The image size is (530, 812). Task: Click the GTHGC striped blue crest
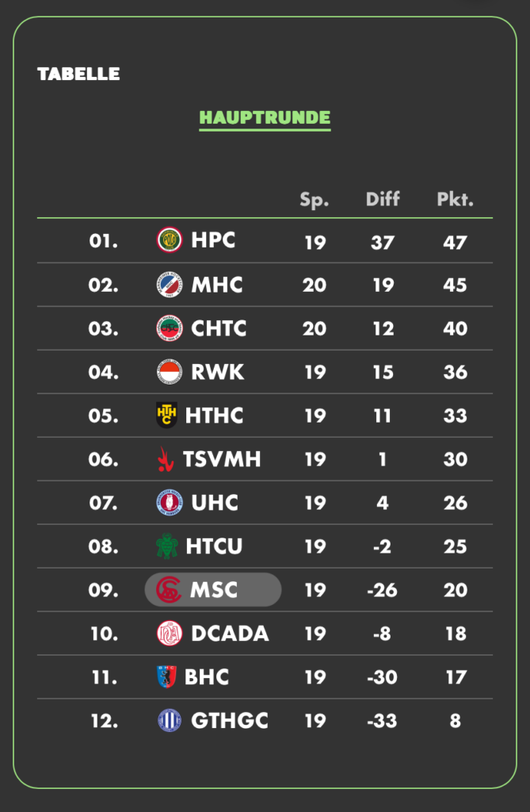[170, 720]
